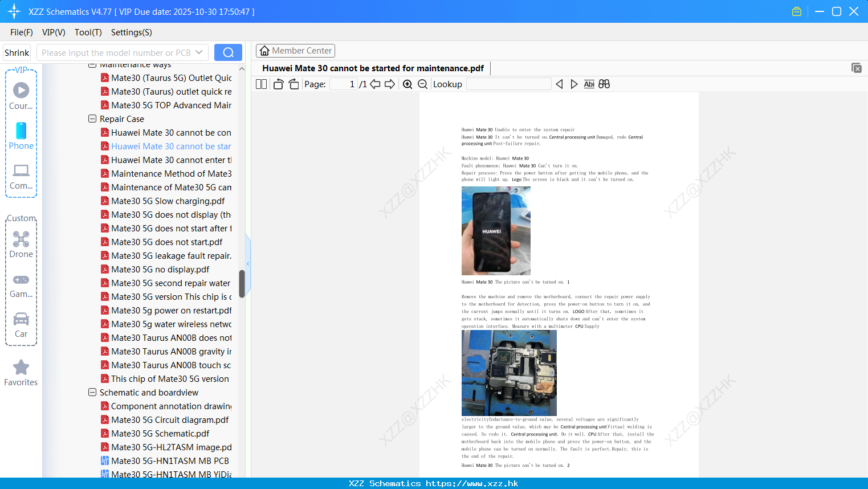Click the Huawei phone photo in PDF
The height and width of the screenshot is (489, 868).
tap(496, 231)
